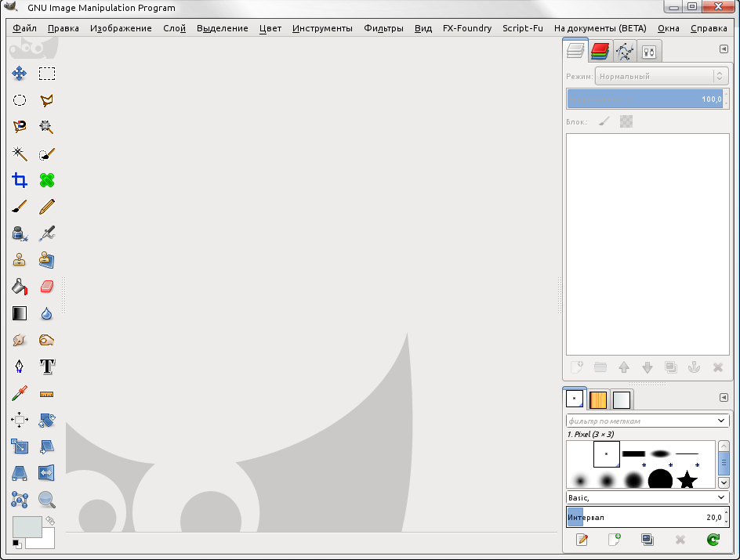This screenshot has height=560, width=740.
Task: Select the Dodge/Burn tool
Action: coord(47,340)
